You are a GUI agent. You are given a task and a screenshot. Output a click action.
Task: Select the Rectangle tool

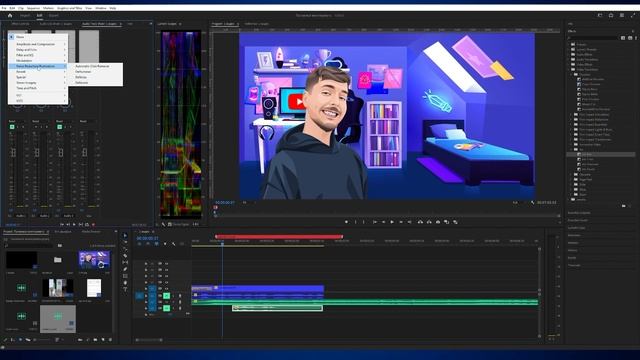(x=125, y=276)
